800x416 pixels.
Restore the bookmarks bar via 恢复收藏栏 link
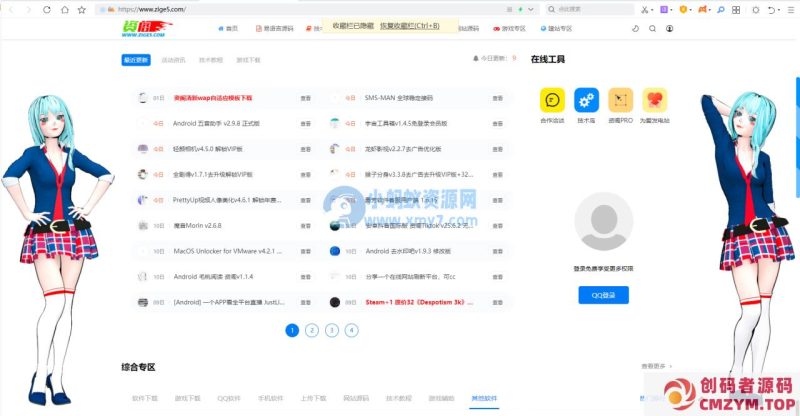coord(410,26)
